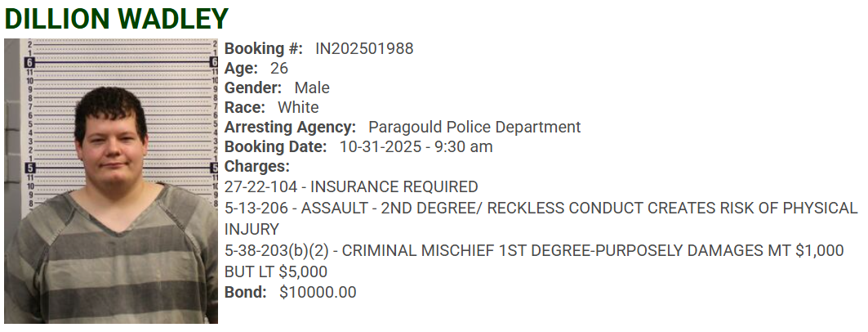Click the CRIMINAL MISCHIEF 1ST DEGREE charge
Screen dimensions: 868x332
(534, 251)
